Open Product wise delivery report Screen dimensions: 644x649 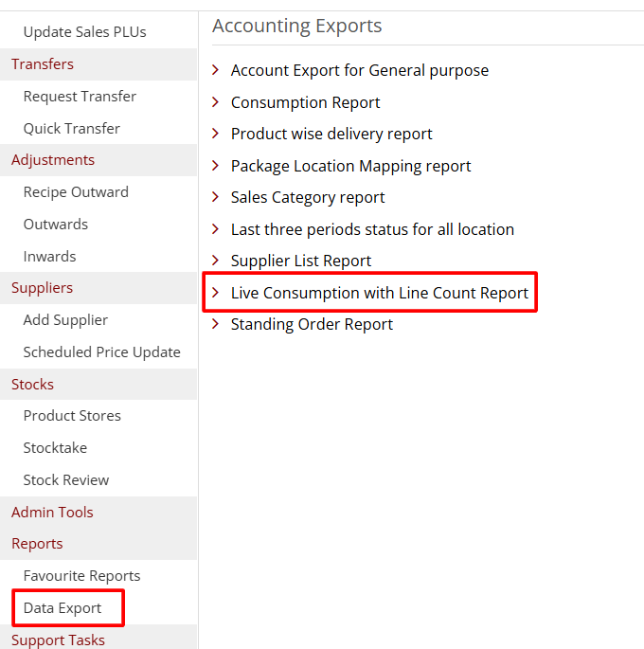331,134
